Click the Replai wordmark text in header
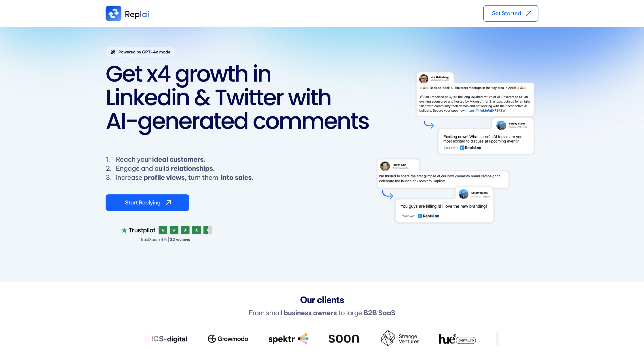This screenshot has width=644, height=362. 137,14
